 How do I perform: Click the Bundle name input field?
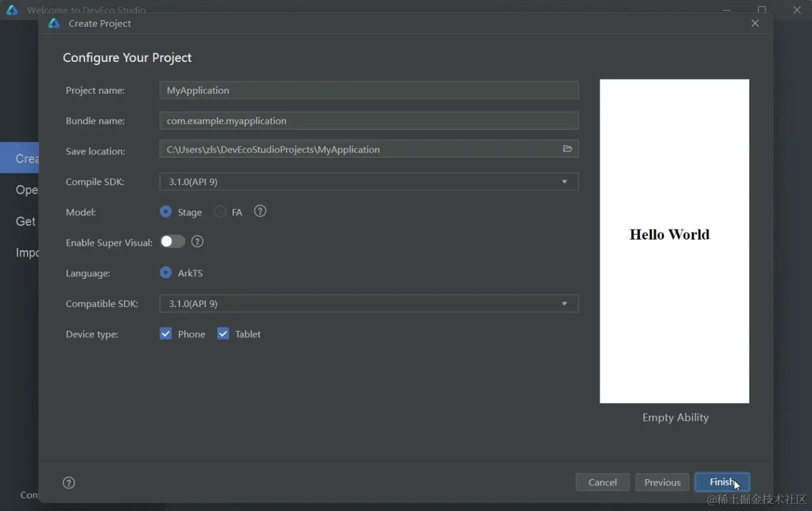click(369, 121)
